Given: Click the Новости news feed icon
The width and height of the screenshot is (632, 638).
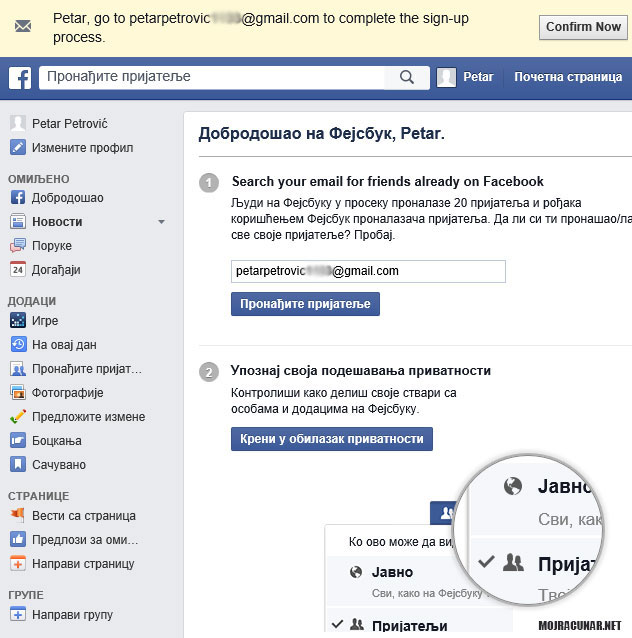Looking at the screenshot, I should pos(17,221).
